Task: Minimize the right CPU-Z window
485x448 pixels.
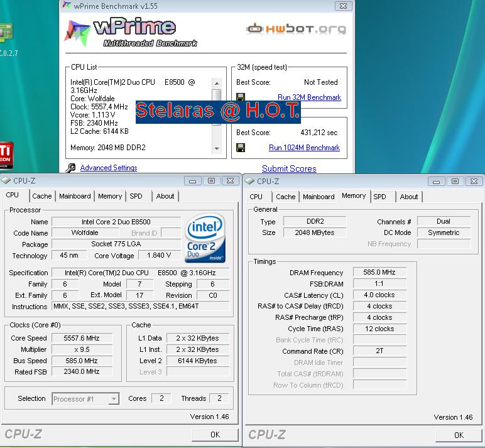Action: (437, 182)
